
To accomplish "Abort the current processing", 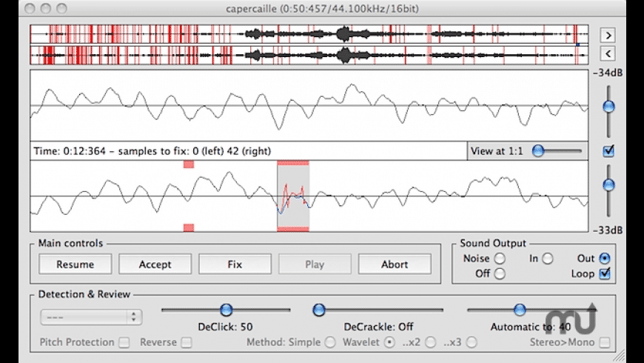I will pyautogui.click(x=395, y=264).
